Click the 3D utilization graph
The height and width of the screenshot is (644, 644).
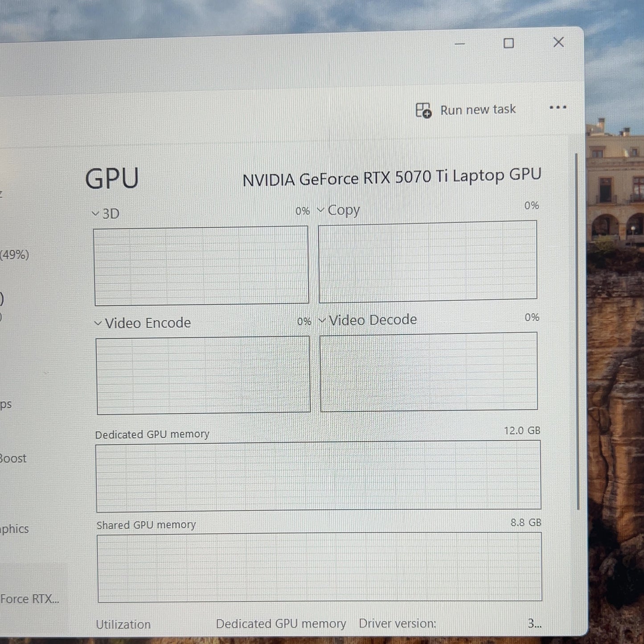point(201,266)
